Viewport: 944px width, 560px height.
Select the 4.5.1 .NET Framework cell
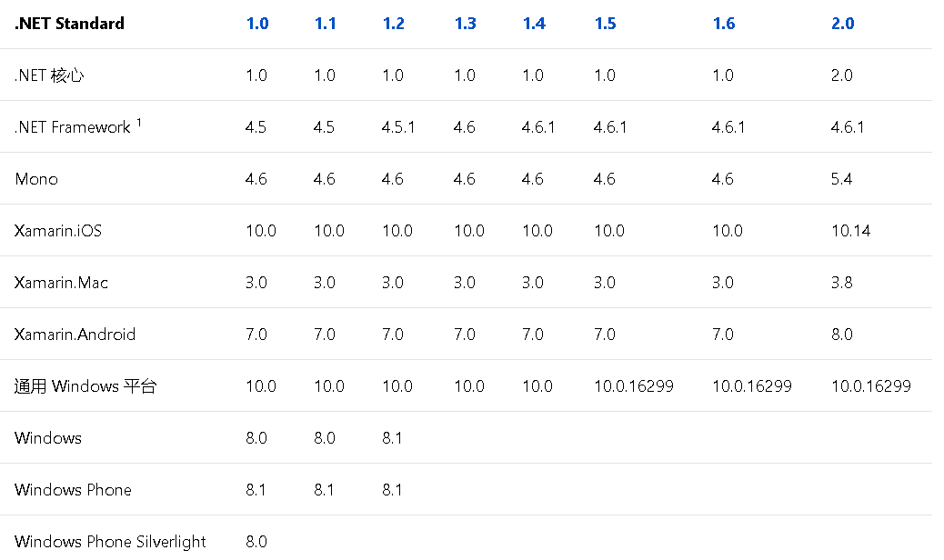pyautogui.click(x=398, y=127)
